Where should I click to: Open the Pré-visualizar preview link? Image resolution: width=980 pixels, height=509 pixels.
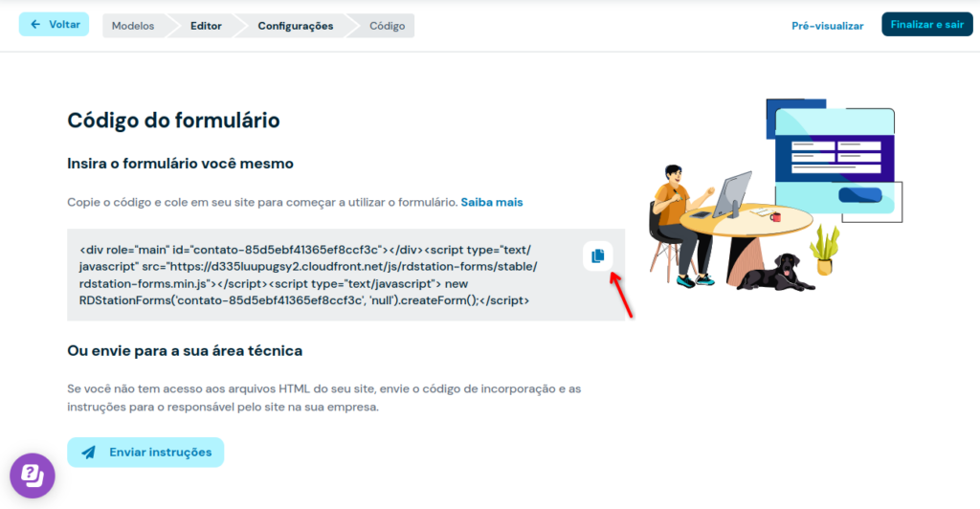(827, 26)
